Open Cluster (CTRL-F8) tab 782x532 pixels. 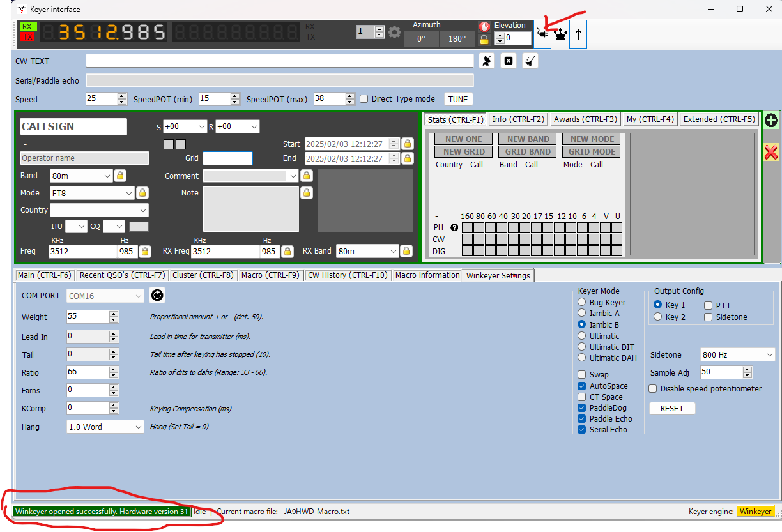coord(203,275)
